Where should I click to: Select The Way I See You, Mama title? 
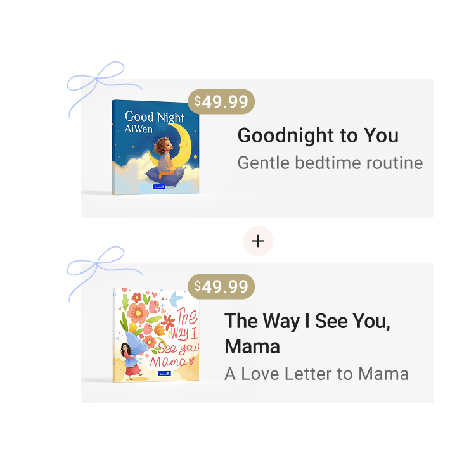(307, 333)
